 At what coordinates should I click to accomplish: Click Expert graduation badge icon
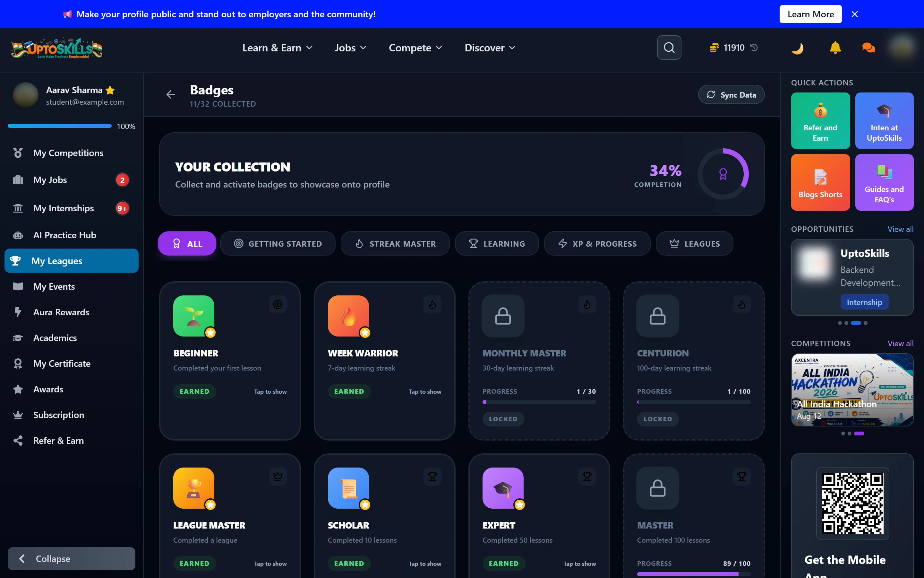click(x=503, y=488)
